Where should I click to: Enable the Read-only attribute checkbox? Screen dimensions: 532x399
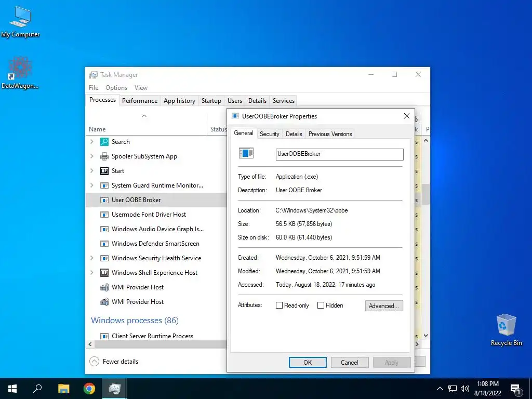[279, 305]
